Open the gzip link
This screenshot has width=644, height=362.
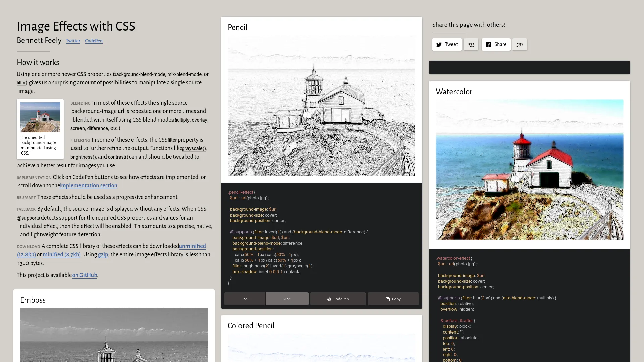[x=103, y=255]
